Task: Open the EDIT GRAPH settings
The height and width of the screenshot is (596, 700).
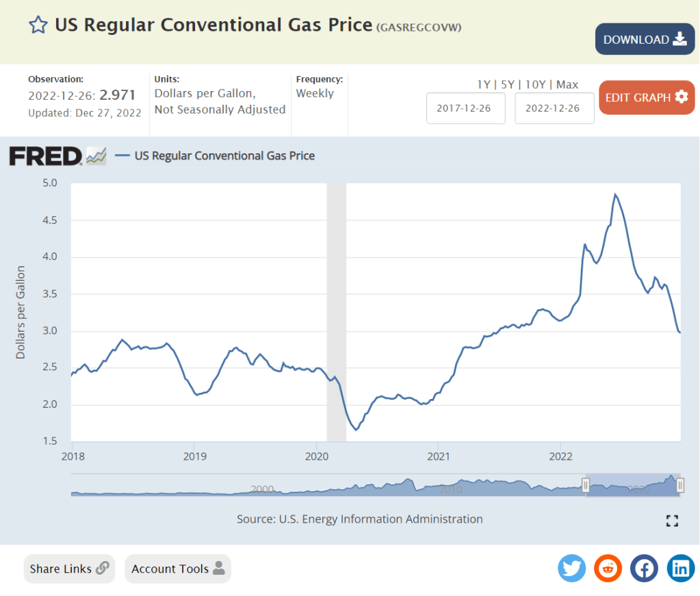Action: point(646,97)
